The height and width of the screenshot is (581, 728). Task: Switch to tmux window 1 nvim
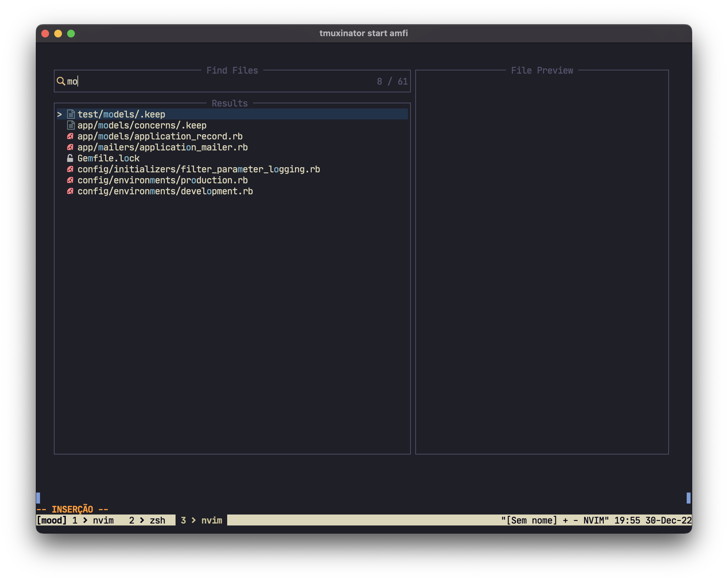tap(93, 520)
